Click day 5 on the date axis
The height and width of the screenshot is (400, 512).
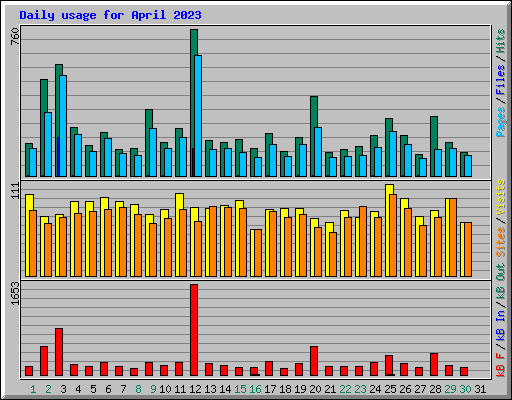[93, 389]
